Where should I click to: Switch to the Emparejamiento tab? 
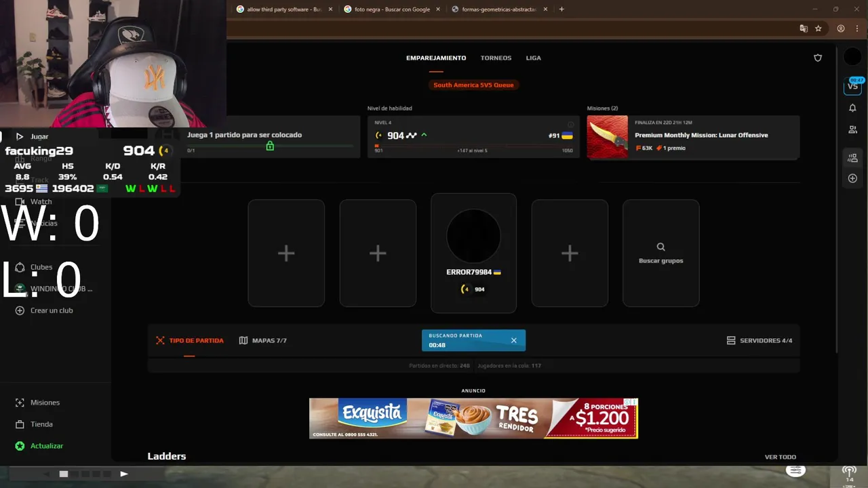pos(436,58)
